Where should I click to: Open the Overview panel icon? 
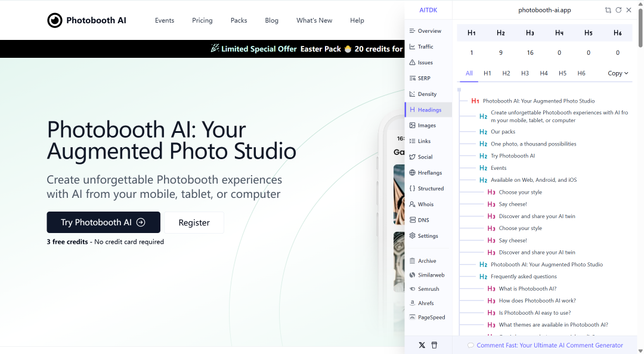413,31
